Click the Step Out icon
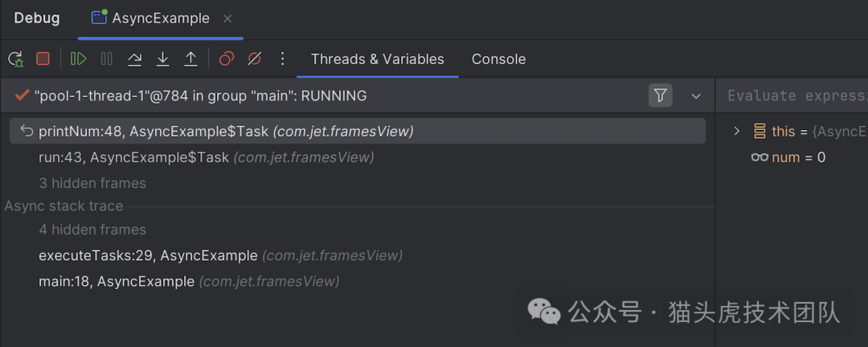Image resolution: width=868 pixels, height=347 pixels. (191, 59)
